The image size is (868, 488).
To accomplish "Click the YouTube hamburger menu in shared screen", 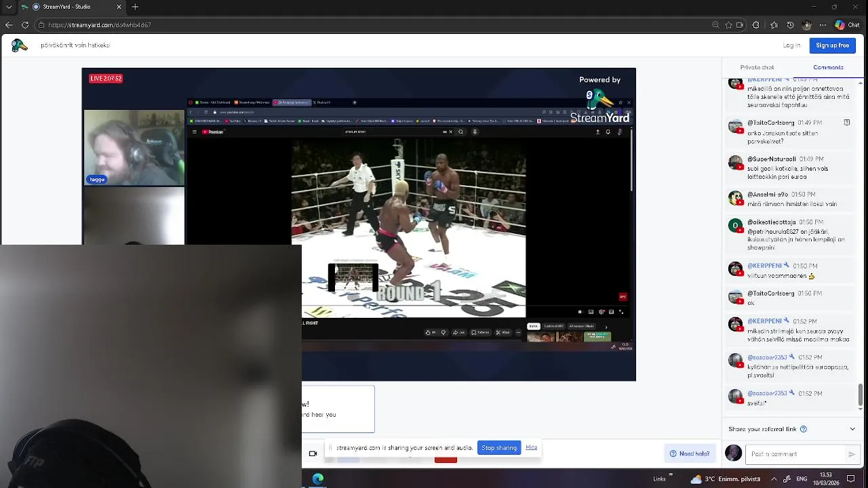I will tap(195, 132).
